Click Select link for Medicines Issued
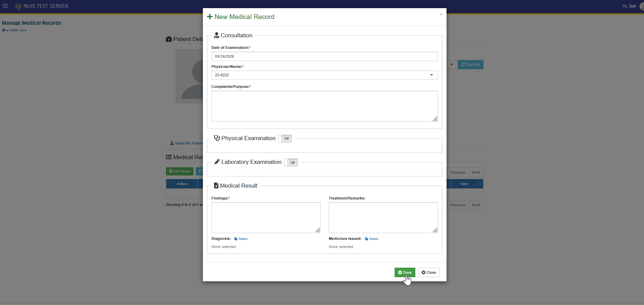This screenshot has height=305, width=644. (x=374, y=239)
